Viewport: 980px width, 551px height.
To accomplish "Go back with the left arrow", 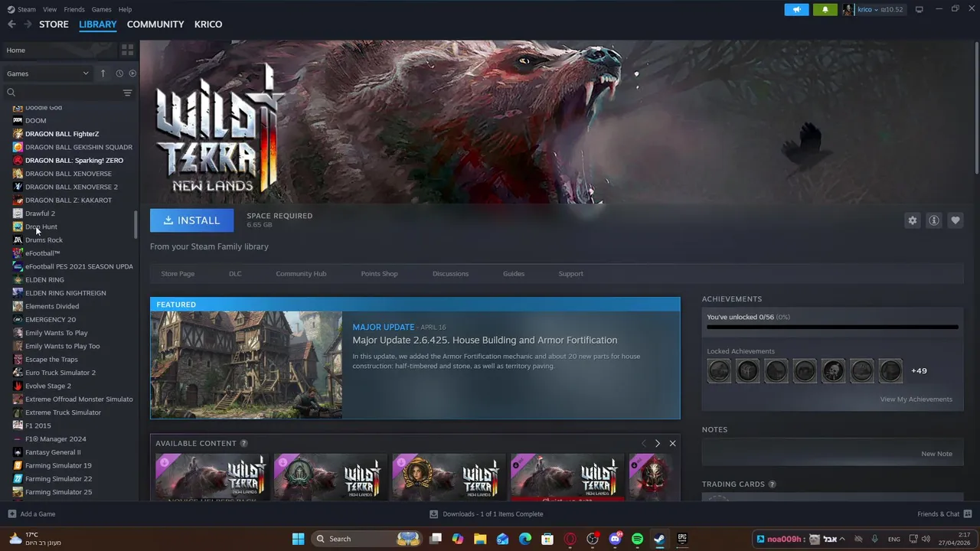I will 11,24.
